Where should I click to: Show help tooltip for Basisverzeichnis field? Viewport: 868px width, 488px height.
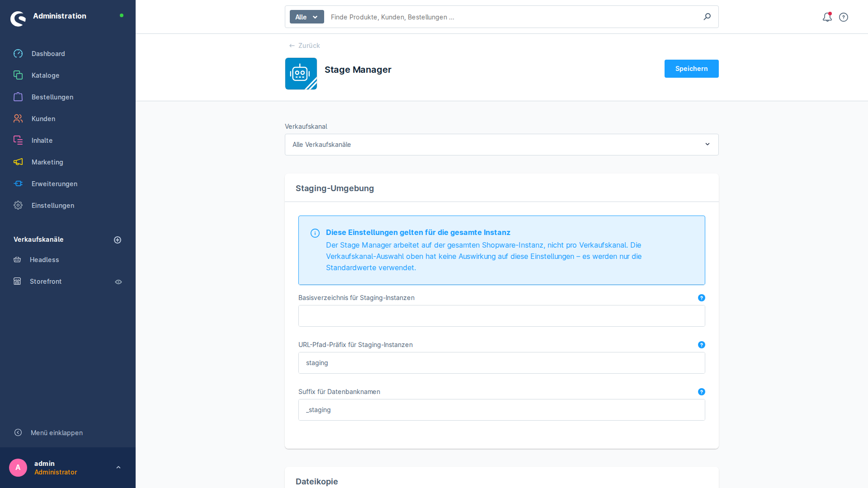coord(702,298)
